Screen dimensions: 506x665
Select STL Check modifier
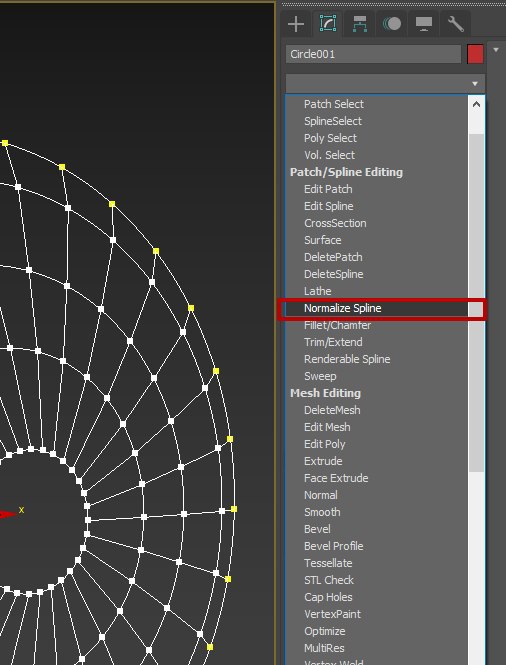(x=329, y=579)
